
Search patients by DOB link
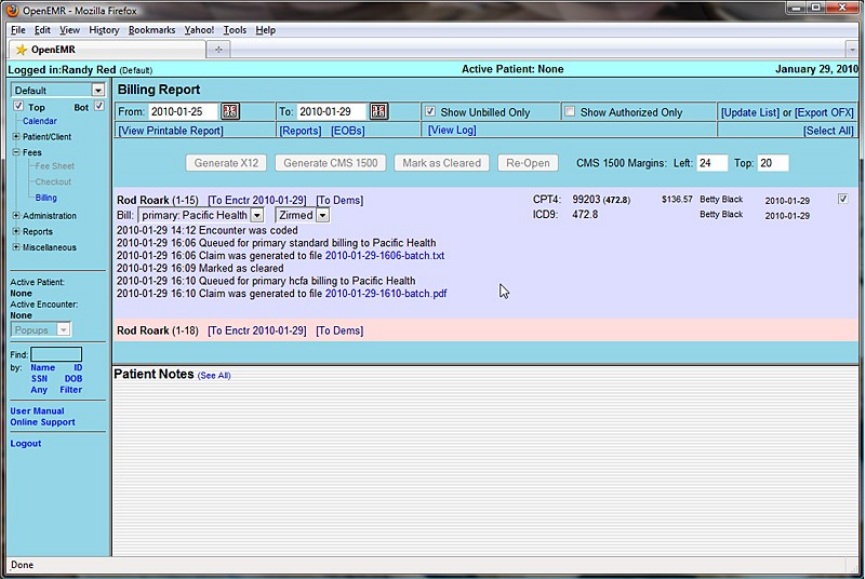73,379
